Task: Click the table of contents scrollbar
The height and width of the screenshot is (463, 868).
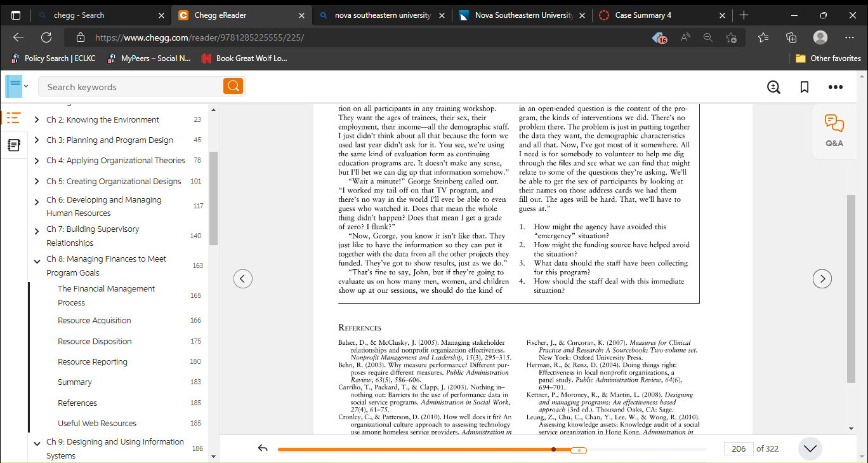Action: click(x=213, y=198)
